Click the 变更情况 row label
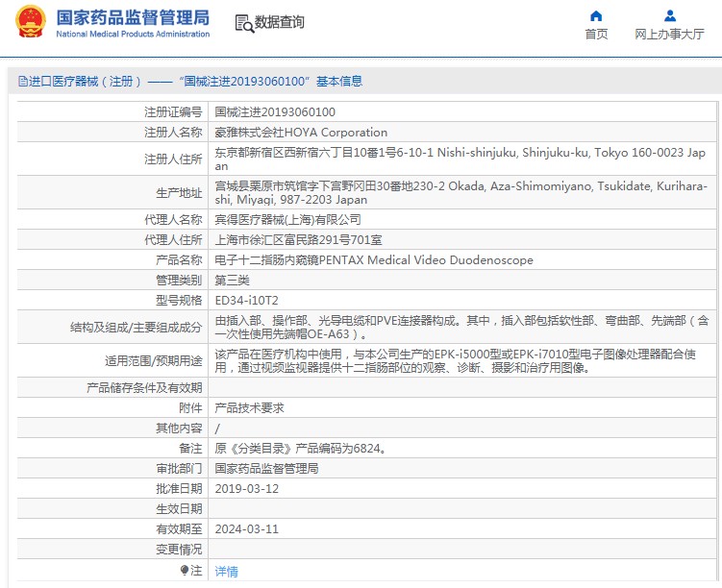 pos(179,550)
